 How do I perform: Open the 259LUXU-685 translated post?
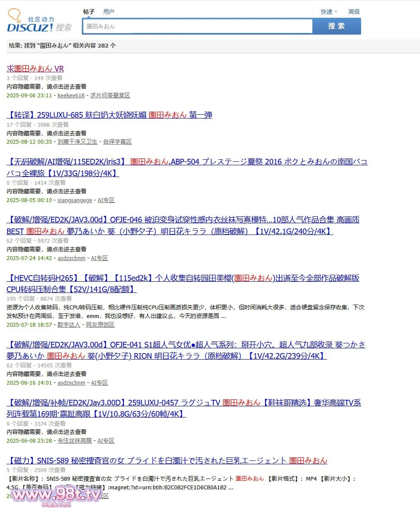[109, 115]
